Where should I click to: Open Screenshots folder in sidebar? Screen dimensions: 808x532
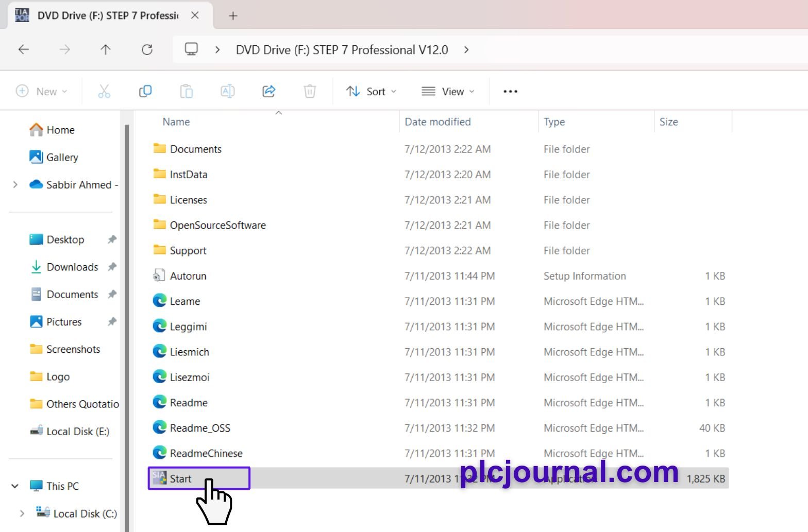point(65,349)
